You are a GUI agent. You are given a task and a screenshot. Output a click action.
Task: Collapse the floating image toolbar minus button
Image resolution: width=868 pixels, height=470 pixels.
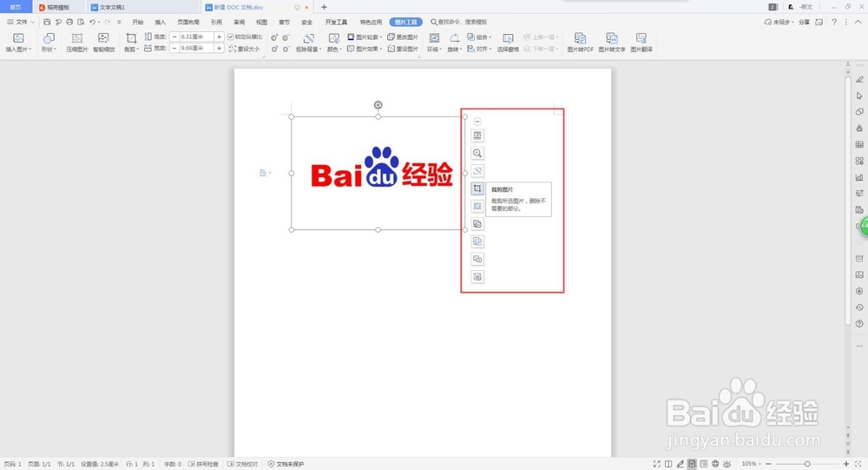click(477, 122)
